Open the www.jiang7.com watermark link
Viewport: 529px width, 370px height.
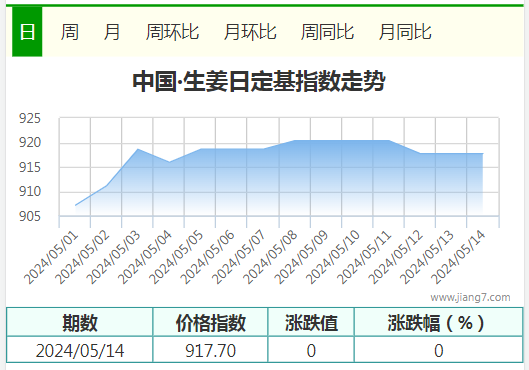pos(470,297)
